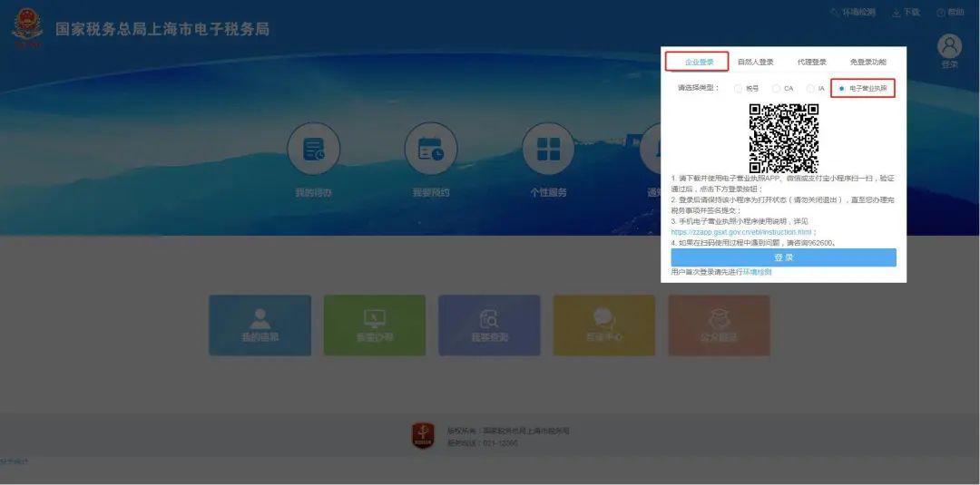Open 个性服务 grid icon
The image size is (980, 485).
(548, 150)
